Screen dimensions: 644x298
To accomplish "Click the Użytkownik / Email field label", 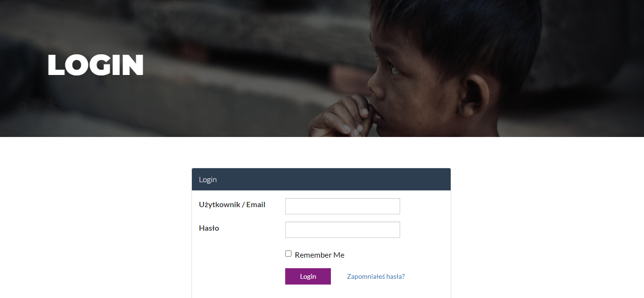I will (x=232, y=205).
